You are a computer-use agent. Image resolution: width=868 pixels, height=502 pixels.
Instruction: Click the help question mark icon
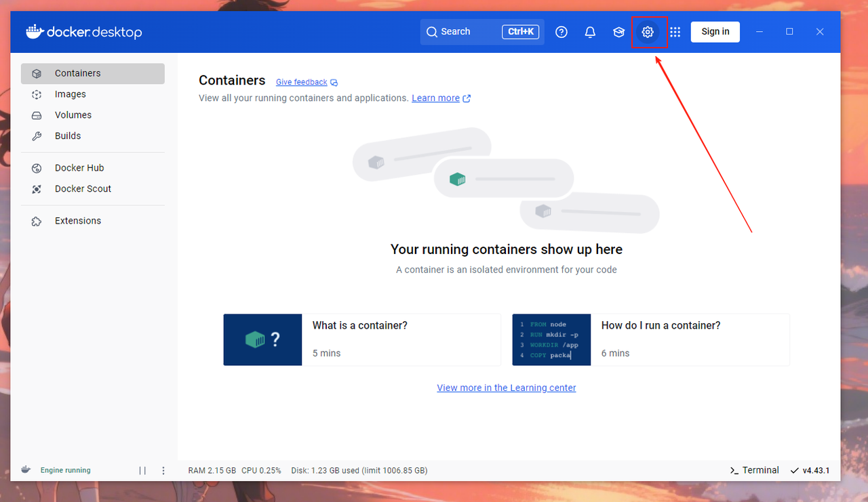pyautogui.click(x=561, y=32)
